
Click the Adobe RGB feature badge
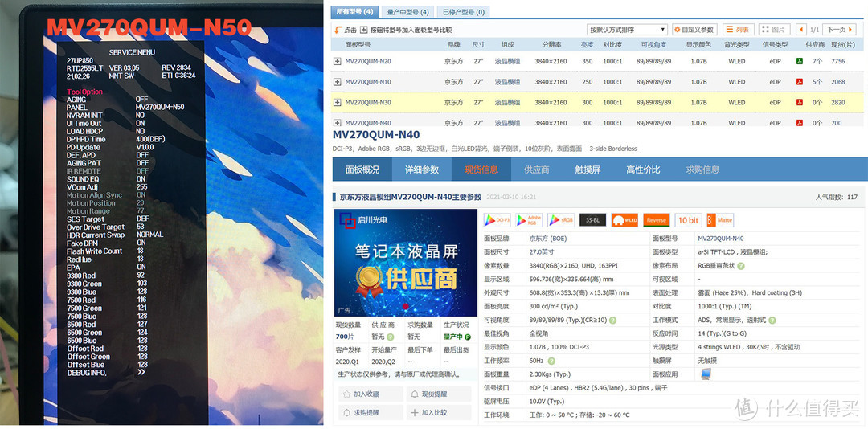coord(529,220)
